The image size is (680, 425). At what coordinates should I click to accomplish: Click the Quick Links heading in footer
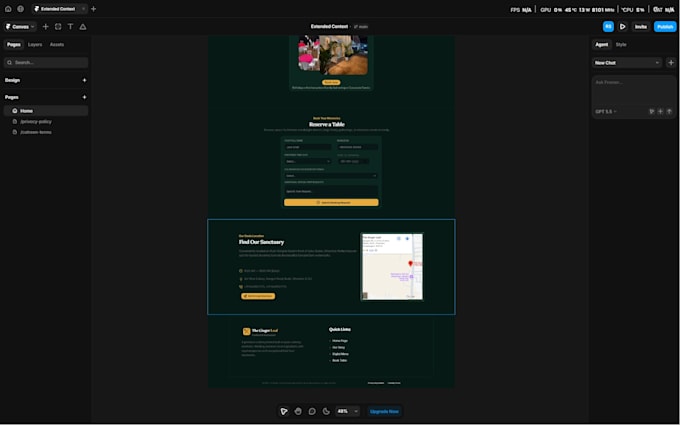coord(340,330)
